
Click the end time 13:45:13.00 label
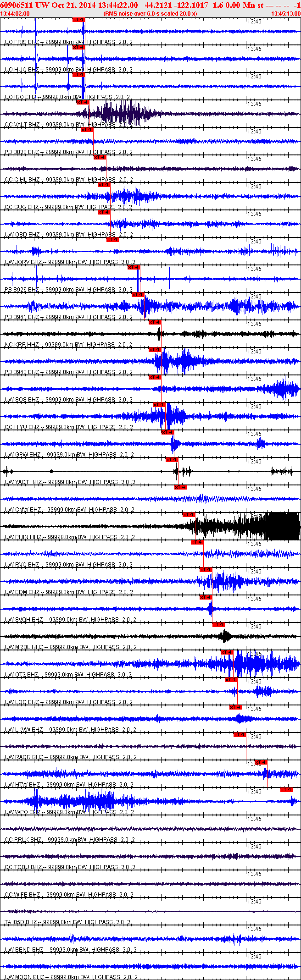285,13
